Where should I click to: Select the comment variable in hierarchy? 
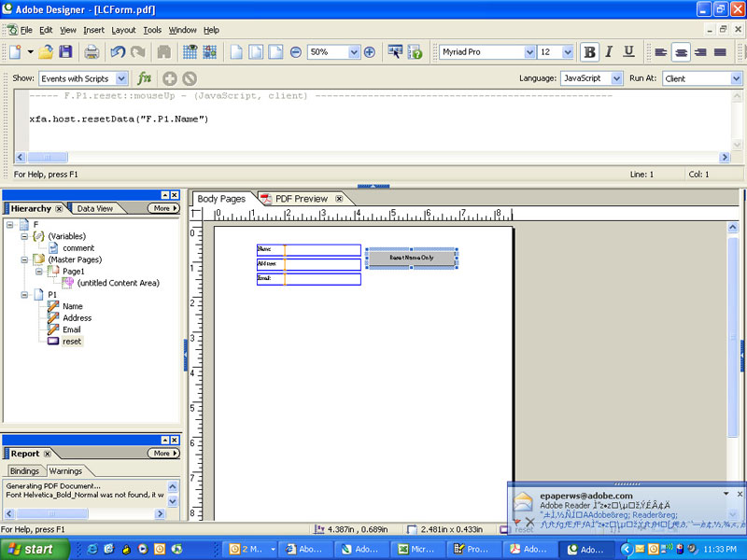point(78,248)
